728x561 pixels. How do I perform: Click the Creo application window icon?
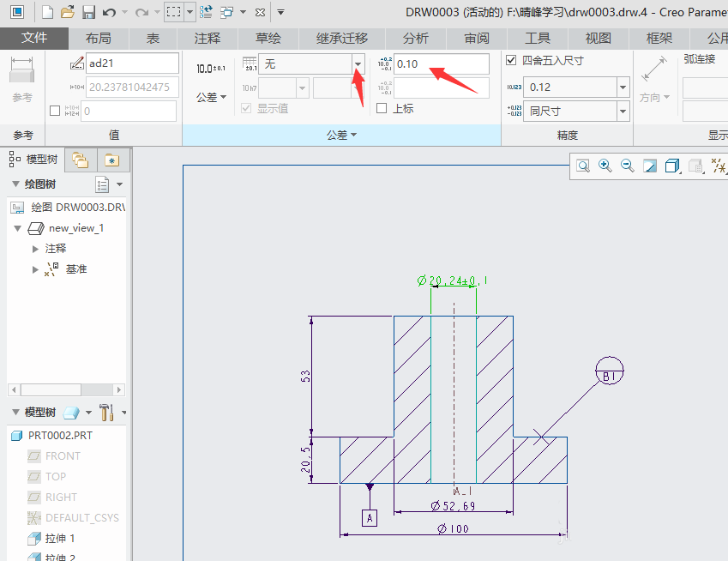point(17,12)
